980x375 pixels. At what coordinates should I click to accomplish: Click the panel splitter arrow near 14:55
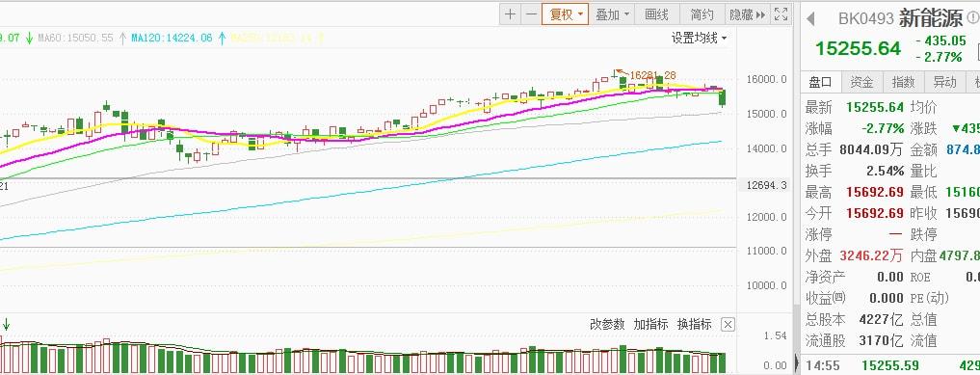pos(797,362)
